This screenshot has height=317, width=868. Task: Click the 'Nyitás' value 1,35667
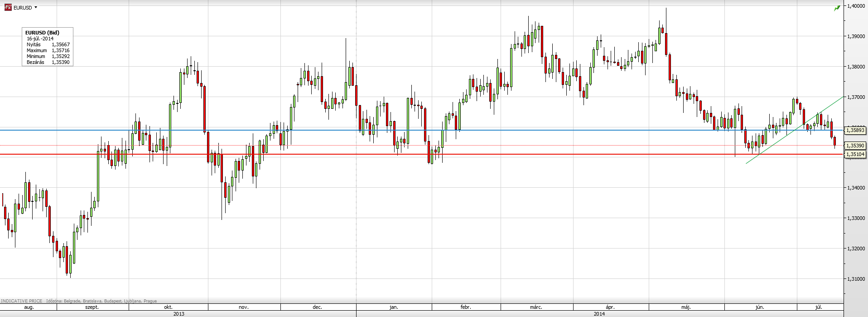[x=60, y=44]
